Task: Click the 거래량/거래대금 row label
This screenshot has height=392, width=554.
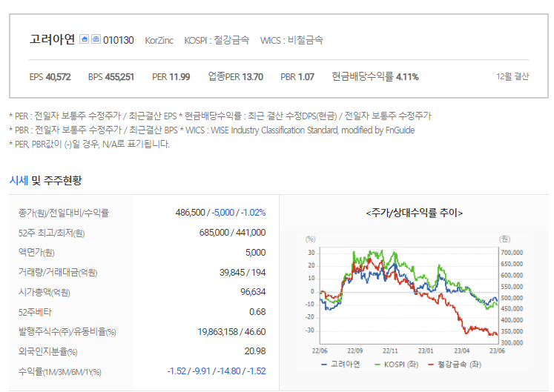Action: click(58, 272)
